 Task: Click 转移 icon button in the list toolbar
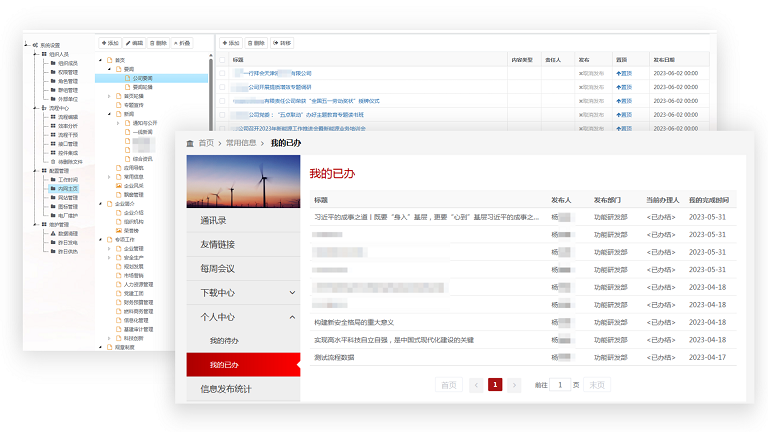282,44
